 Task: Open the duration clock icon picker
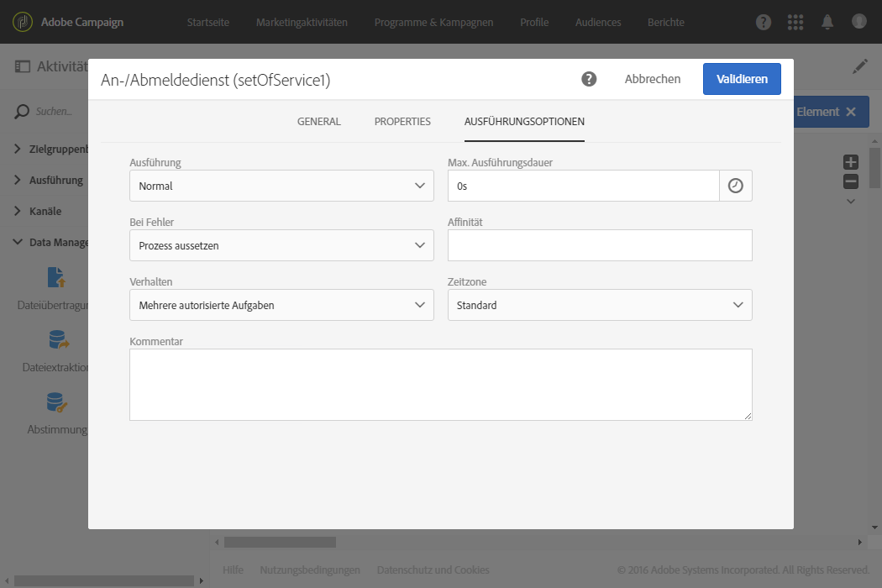[736, 186]
